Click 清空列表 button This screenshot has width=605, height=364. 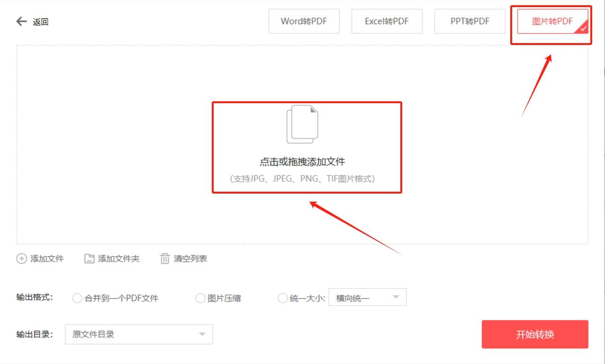pyautogui.click(x=184, y=259)
